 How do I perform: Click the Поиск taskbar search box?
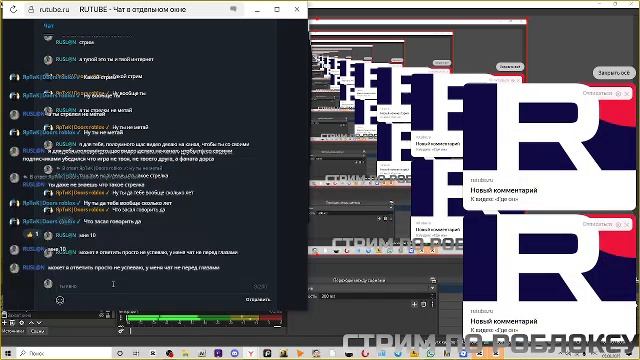[x=63, y=353]
